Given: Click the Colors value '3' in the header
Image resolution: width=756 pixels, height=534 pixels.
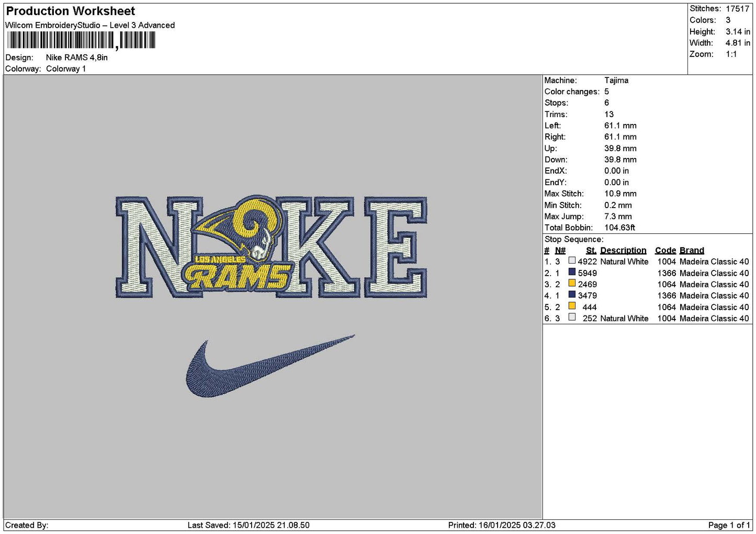Looking at the screenshot, I should (728, 20).
